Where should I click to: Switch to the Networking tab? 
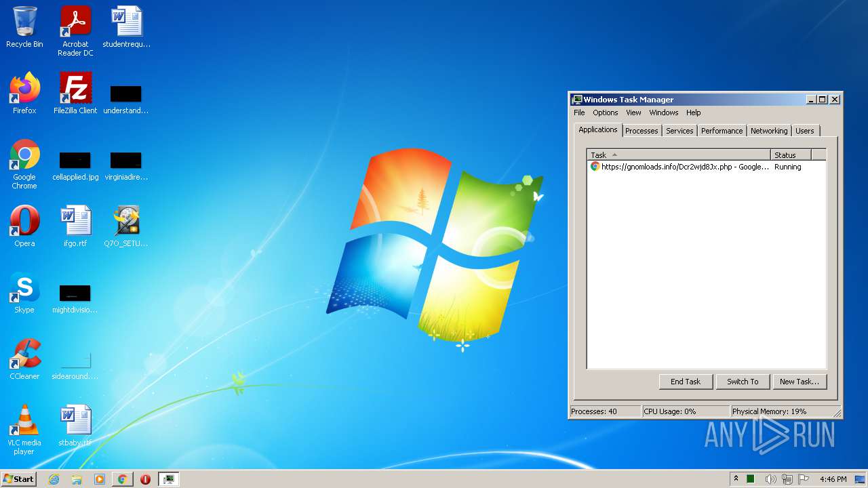(x=769, y=131)
